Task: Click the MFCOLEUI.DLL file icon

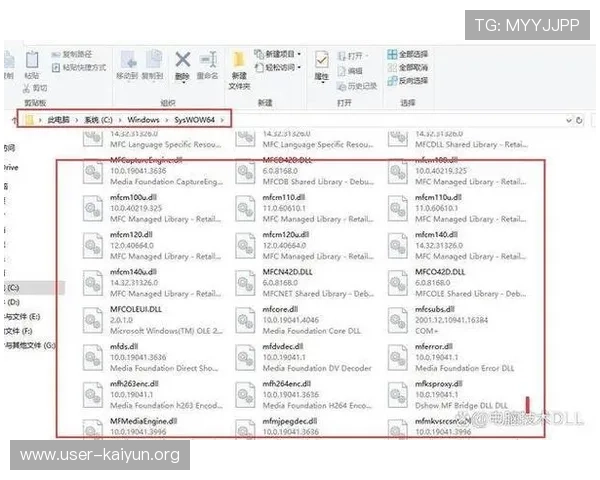Action: click(93, 321)
